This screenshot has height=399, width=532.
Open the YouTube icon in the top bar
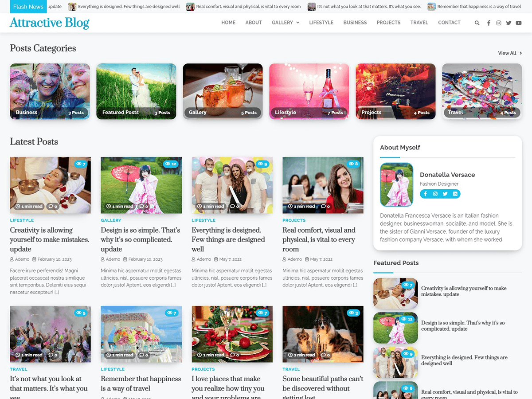tap(519, 23)
